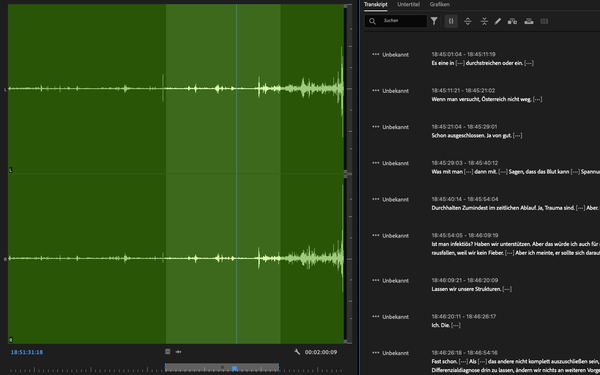Open the Grafiken tab
Viewport: 600px width, 375px height.
[440, 5]
